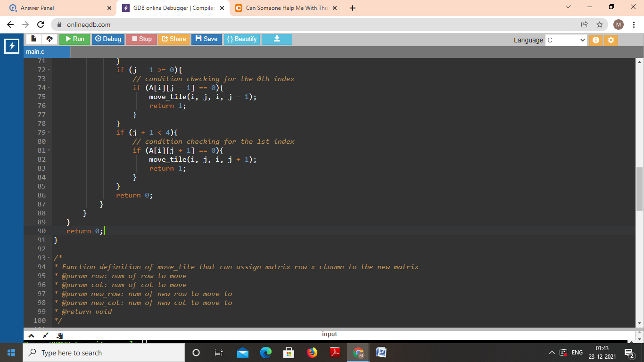Download the code using the download icon

(x=277, y=39)
